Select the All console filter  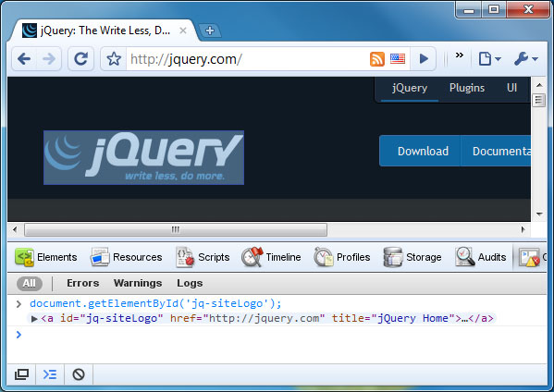(30, 283)
